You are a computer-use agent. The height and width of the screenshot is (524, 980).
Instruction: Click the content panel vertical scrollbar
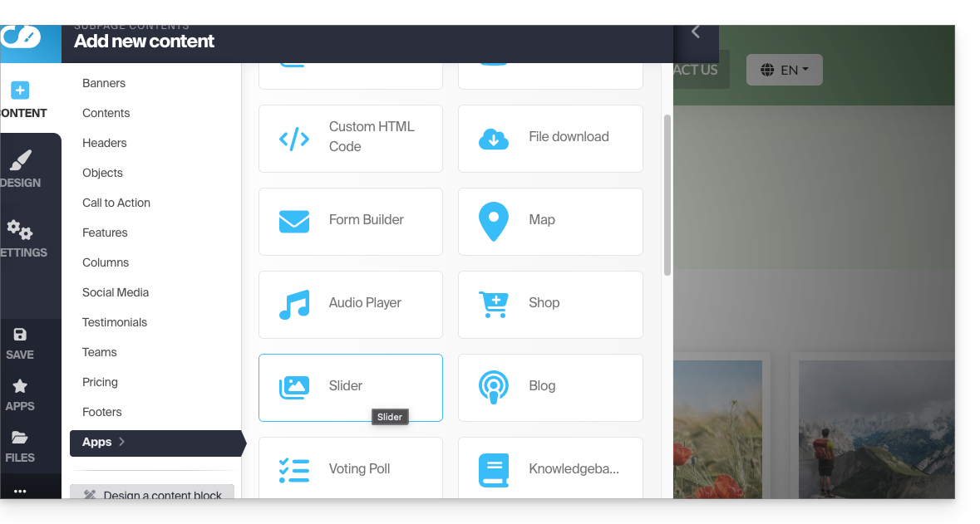tap(667, 195)
